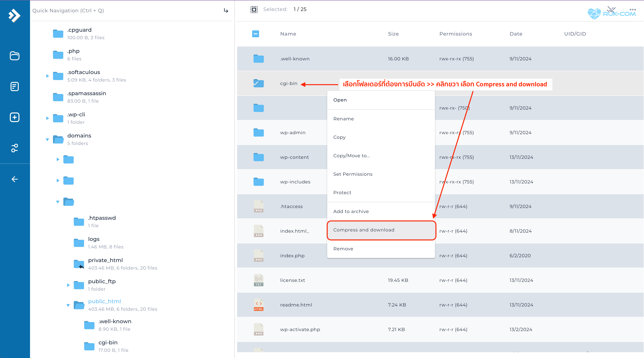The width and height of the screenshot is (644, 358).
Task: Expand the first unnamed domain folder
Action: click(58, 159)
